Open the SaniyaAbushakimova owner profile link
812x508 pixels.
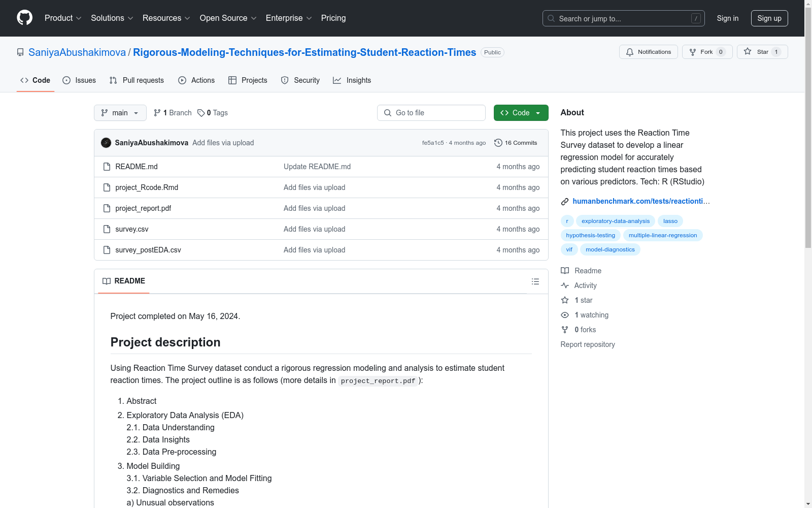pos(77,52)
